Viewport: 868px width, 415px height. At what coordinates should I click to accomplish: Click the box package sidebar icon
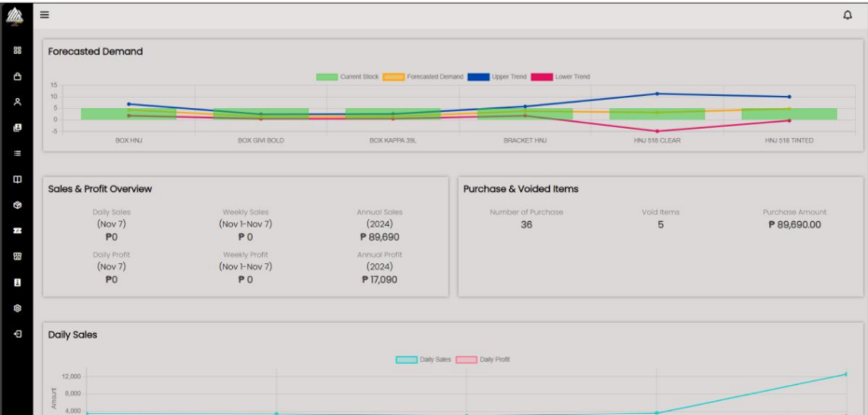[x=17, y=204]
